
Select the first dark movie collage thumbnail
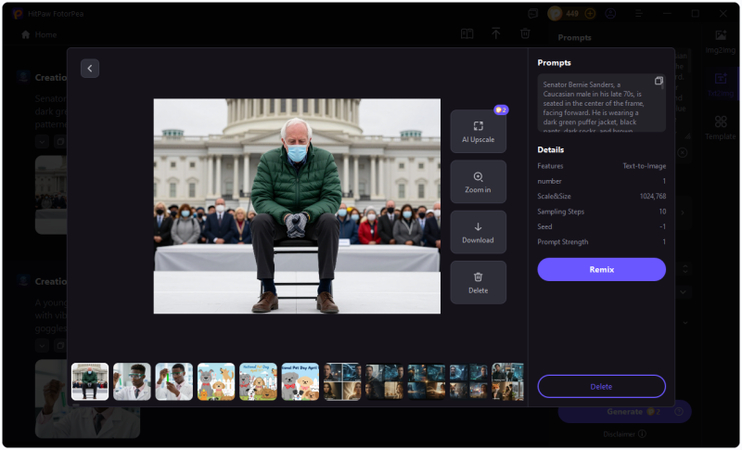pyautogui.click(x=343, y=381)
